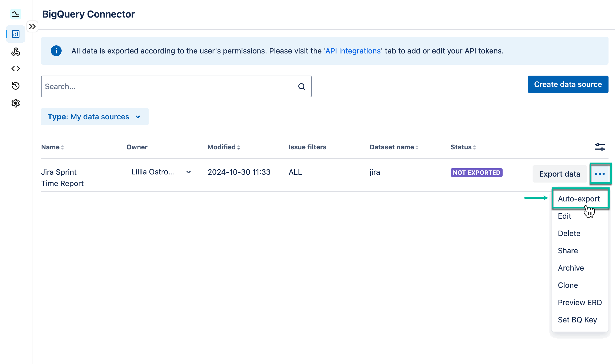Expand the sidebar using the double-chevron
This screenshot has width=615, height=364.
32,26
